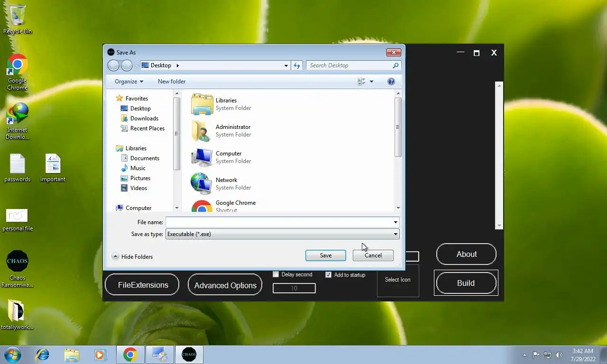Expand the address bar history dropdown
This screenshot has width=607, height=364.
pos(286,65)
